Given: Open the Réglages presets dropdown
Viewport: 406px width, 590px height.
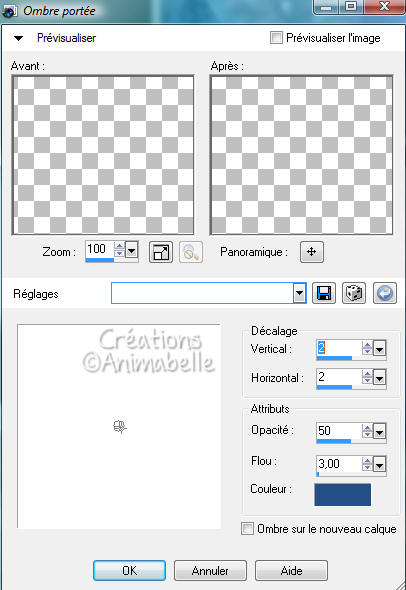Looking at the screenshot, I should (x=299, y=293).
